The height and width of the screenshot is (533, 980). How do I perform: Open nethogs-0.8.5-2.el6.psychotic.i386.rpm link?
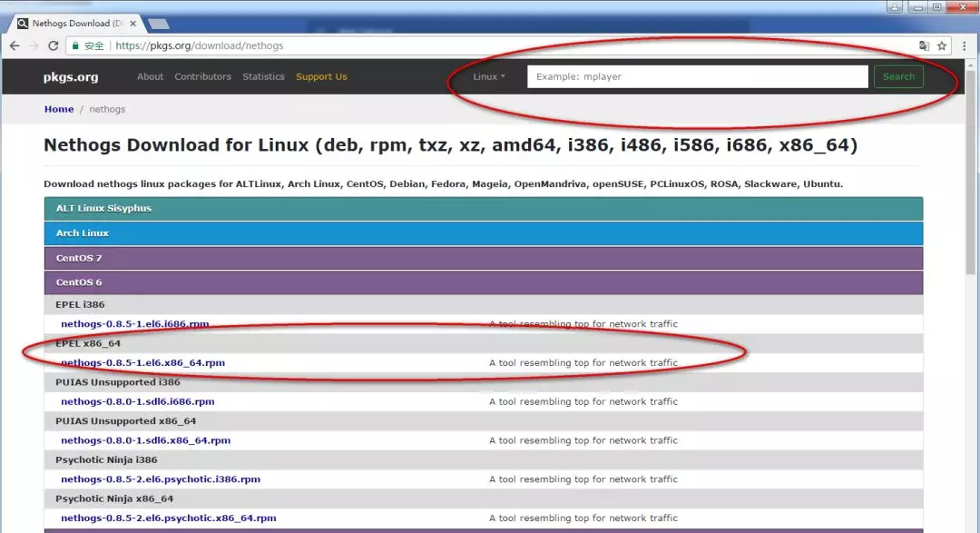click(x=161, y=479)
